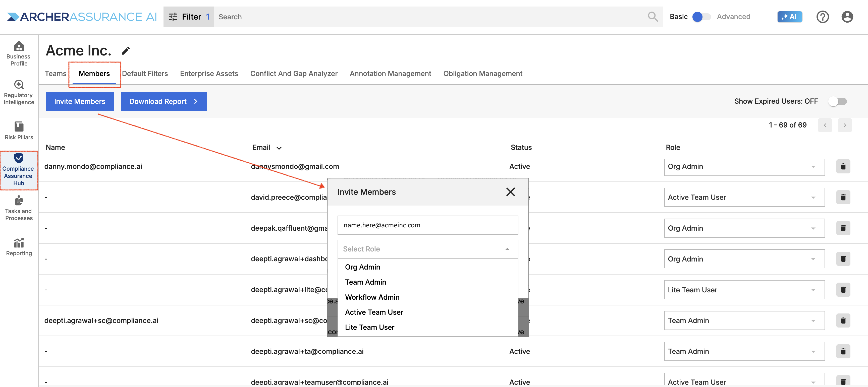Switch to the Enterprise Assets tab
Viewport: 868px width, 387px height.
coord(209,74)
